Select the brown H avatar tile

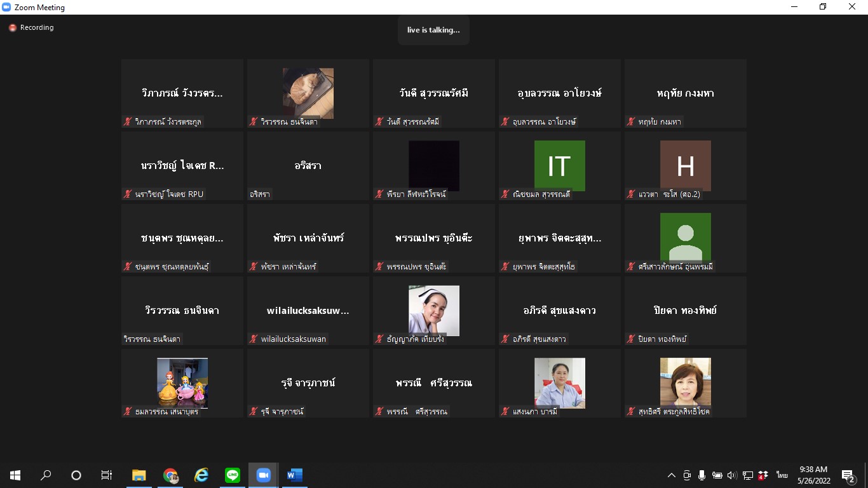click(685, 165)
